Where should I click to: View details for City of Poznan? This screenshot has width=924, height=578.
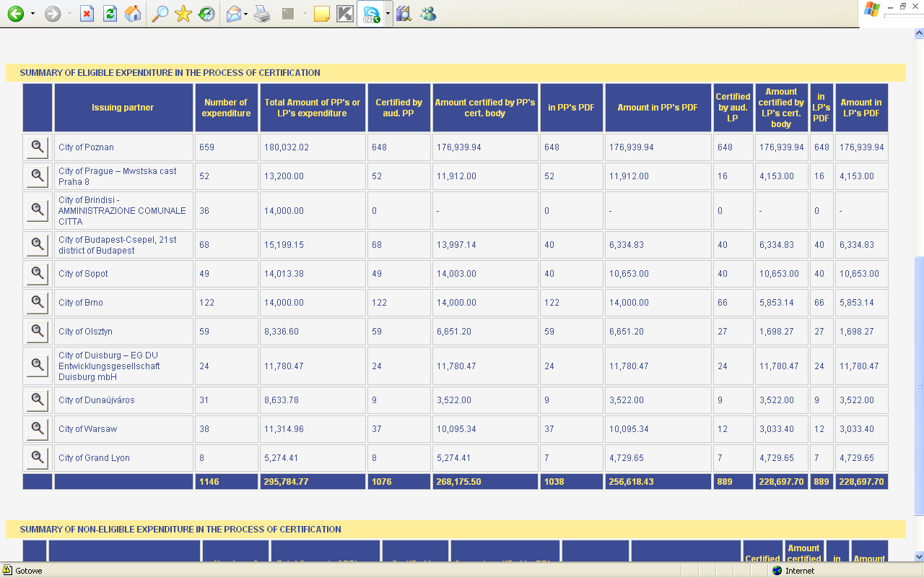pyautogui.click(x=37, y=147)
